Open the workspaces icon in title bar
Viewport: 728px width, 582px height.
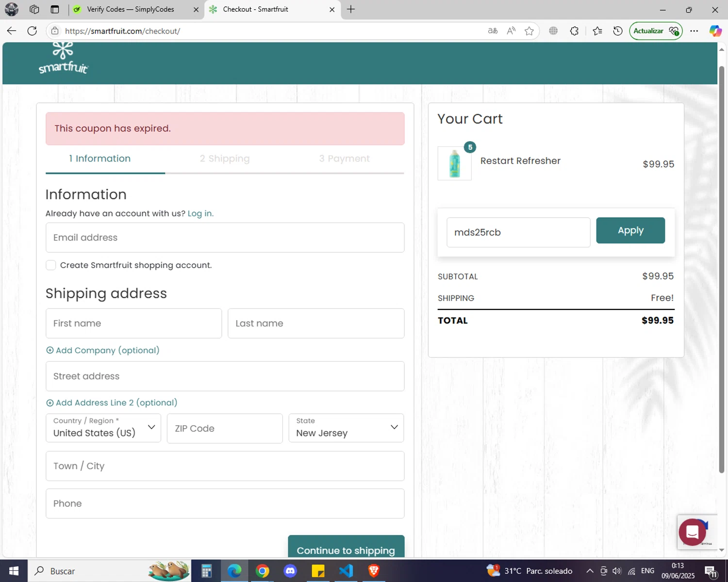click(34, 9)
